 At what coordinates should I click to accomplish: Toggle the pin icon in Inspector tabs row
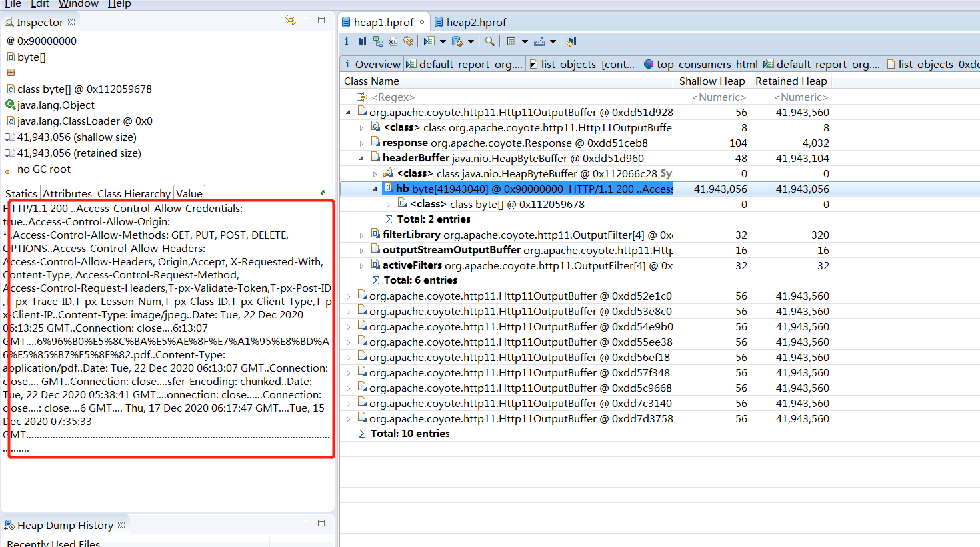pos(323,193)
